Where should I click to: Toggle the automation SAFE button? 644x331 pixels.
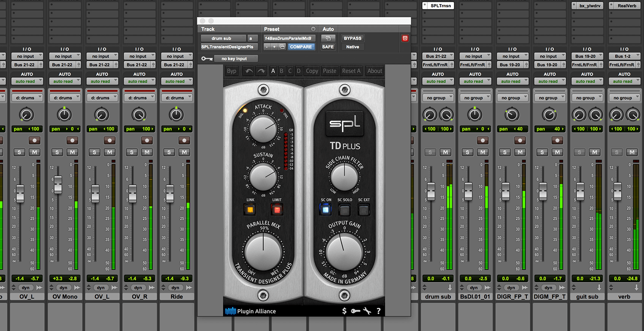point(328,47)
